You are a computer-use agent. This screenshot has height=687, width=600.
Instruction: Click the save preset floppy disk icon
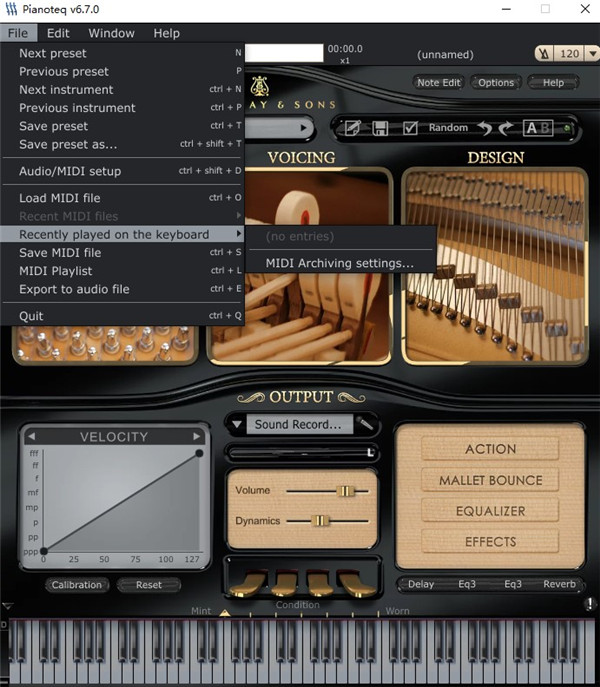coord(380,128)
